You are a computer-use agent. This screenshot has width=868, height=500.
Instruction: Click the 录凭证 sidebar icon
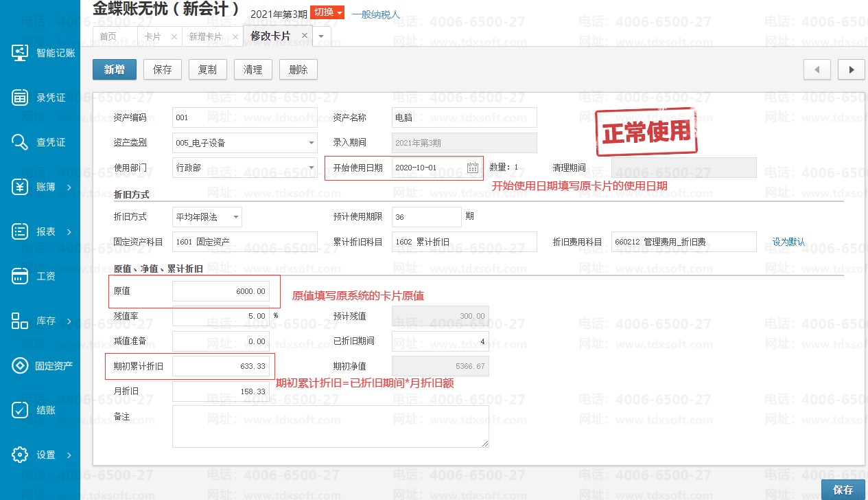[x=20, y=98]
